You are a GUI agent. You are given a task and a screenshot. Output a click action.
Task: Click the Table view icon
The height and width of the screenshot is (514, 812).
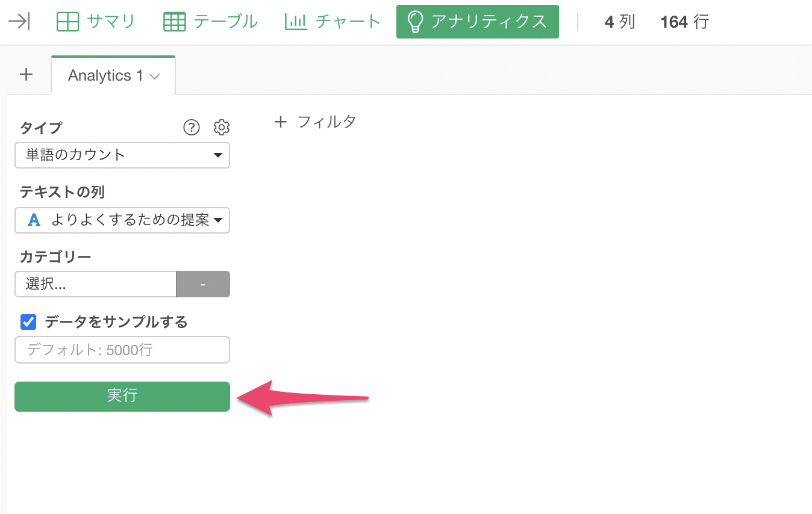(175, 22)
